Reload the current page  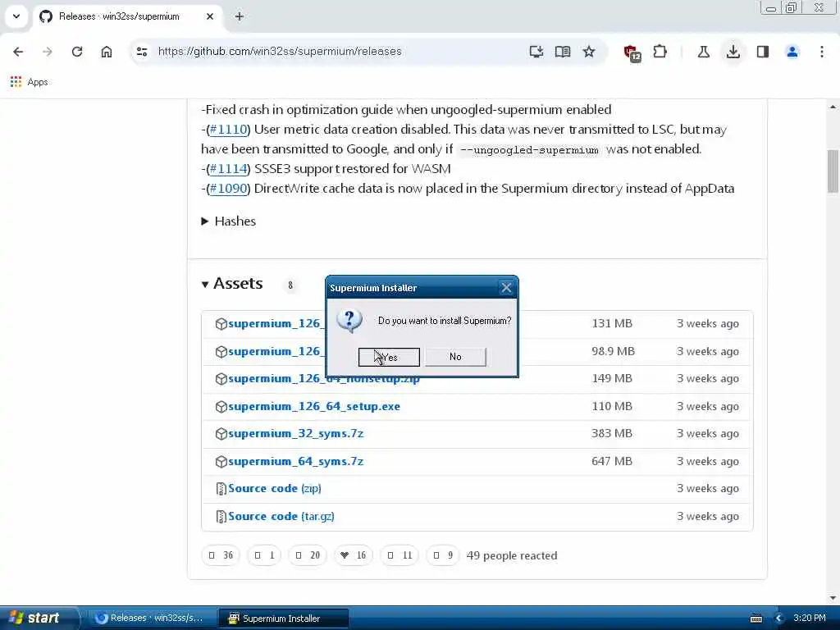click(77, 52)
